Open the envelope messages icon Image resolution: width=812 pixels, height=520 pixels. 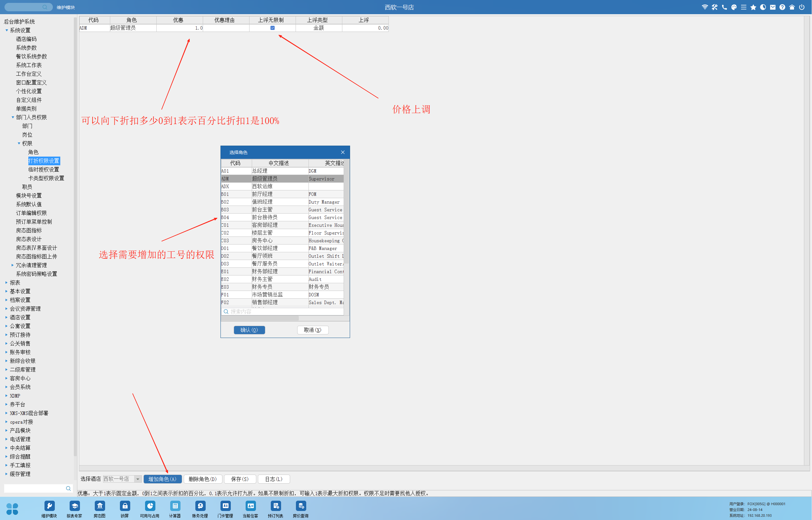(773, 7)
